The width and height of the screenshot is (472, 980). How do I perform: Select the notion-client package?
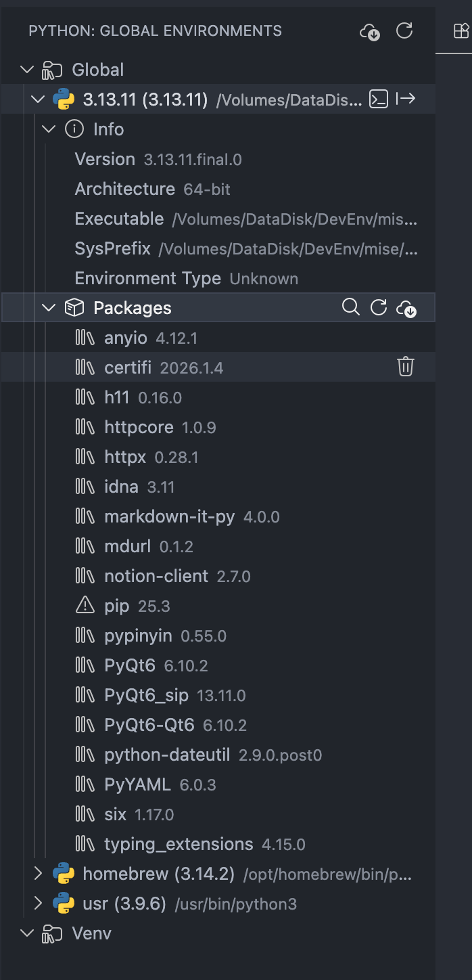(x=156, y=576)
